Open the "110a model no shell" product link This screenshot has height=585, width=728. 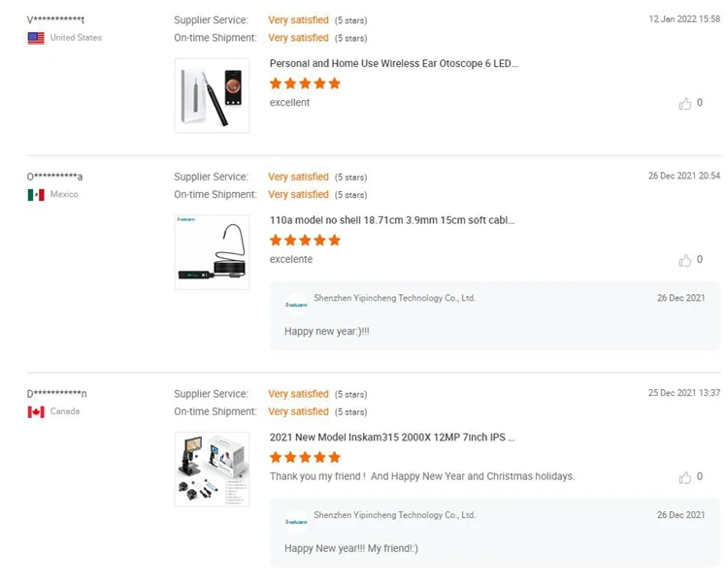[391, 221]
